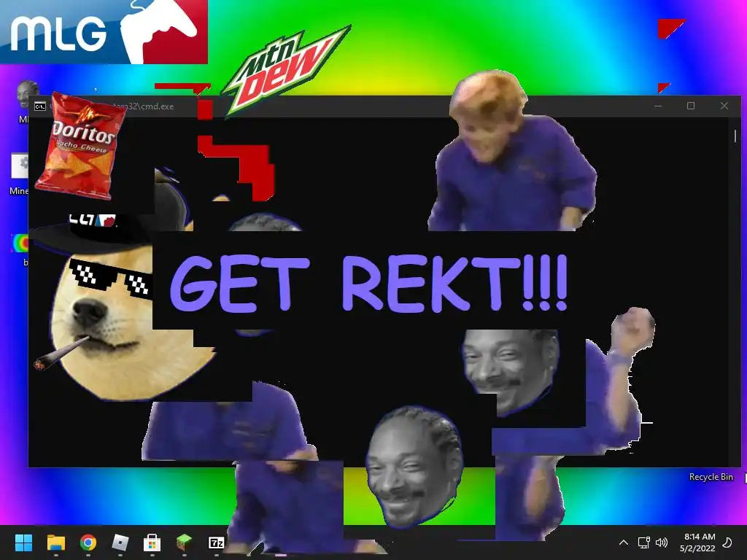Viewport: 747px width, 560px height.
Task: Close the cmd.exe window
Action: point(724,106)
